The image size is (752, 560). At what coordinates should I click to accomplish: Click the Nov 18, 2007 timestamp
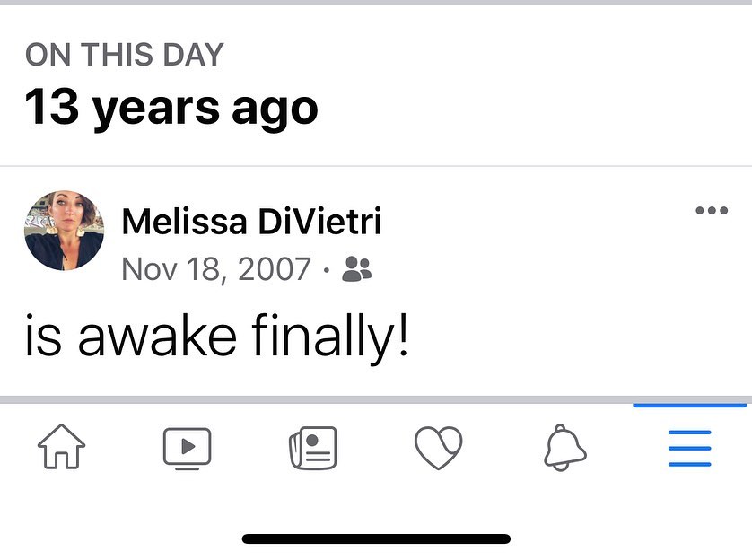(215, 268)
